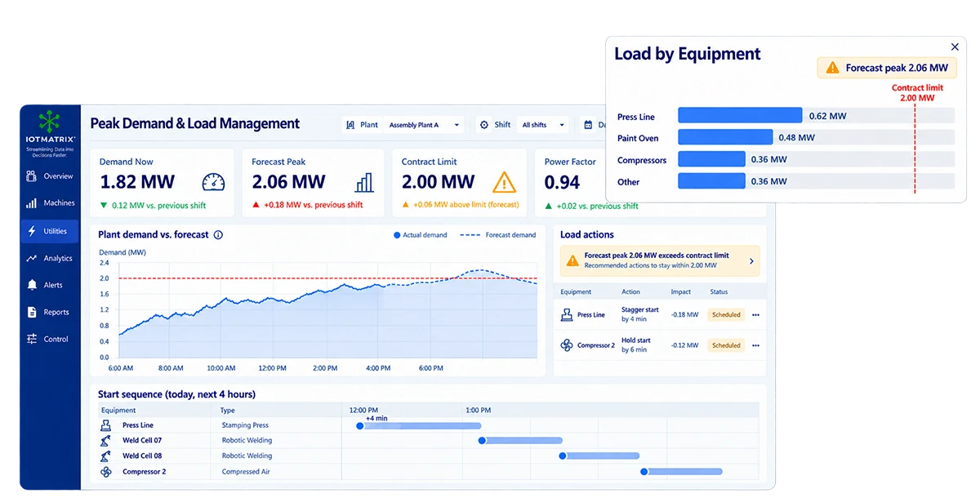
Task: Click the Stamping Press type cell
Action: point(245,425)
